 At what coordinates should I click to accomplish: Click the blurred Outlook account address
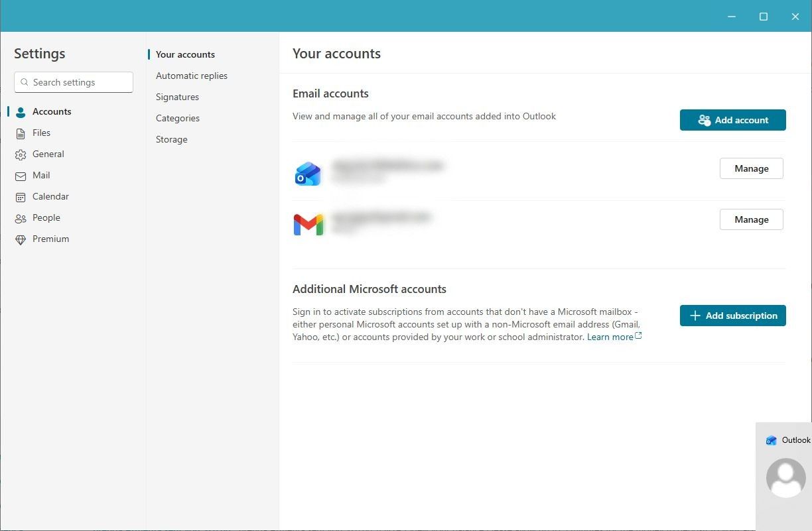tap(387, 166)
